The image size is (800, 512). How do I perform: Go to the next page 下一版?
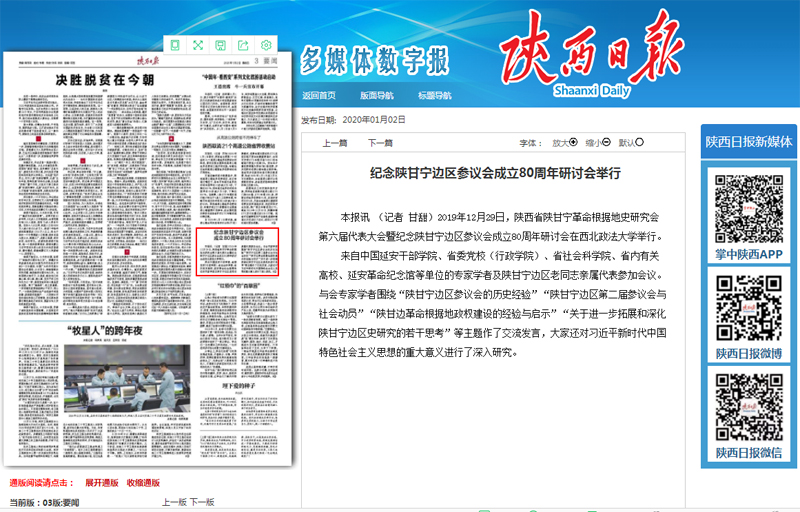click(x=202, y=502)
